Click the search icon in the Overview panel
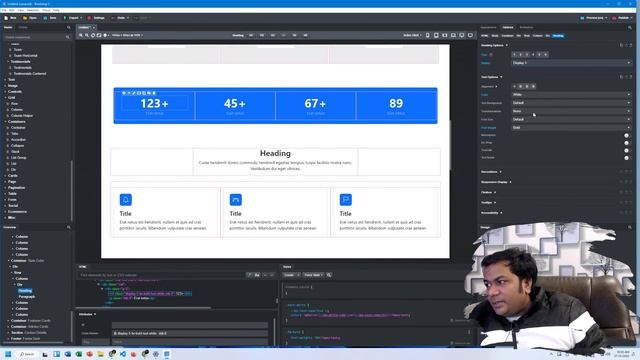 click(x=69, y=227)
